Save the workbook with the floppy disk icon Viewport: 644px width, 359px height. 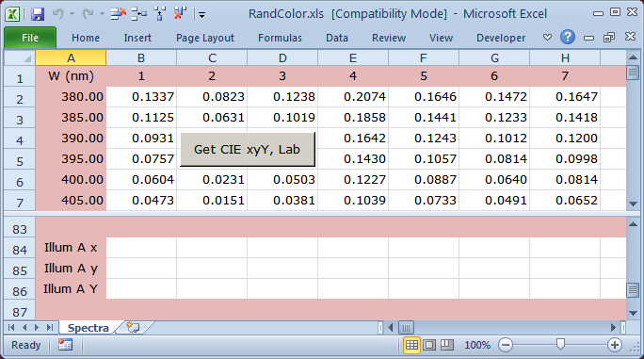point(38,14)
